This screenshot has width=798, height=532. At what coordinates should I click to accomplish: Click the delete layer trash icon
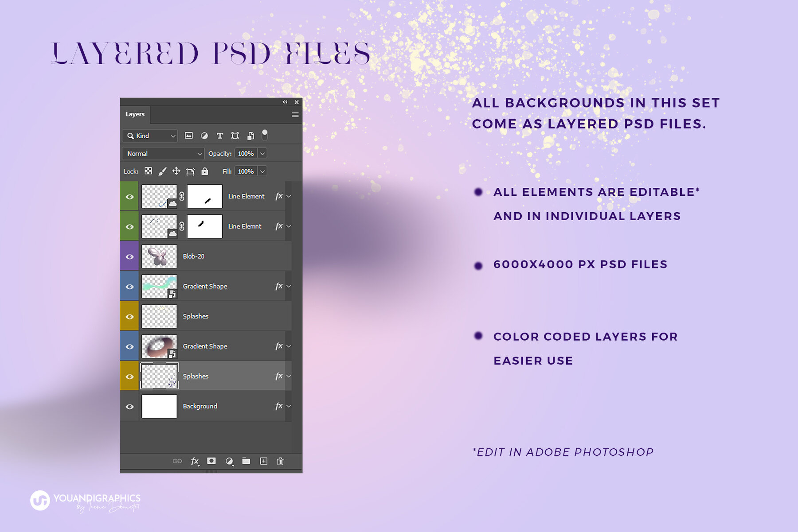280,462
